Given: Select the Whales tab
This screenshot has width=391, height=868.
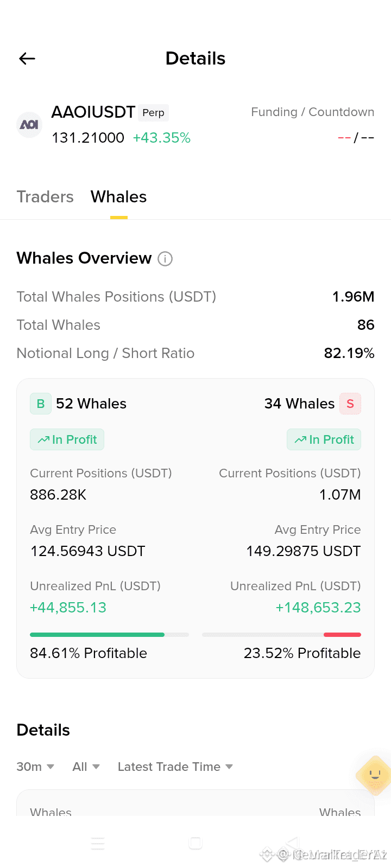Looking at the screenshot, I should 119,196.
